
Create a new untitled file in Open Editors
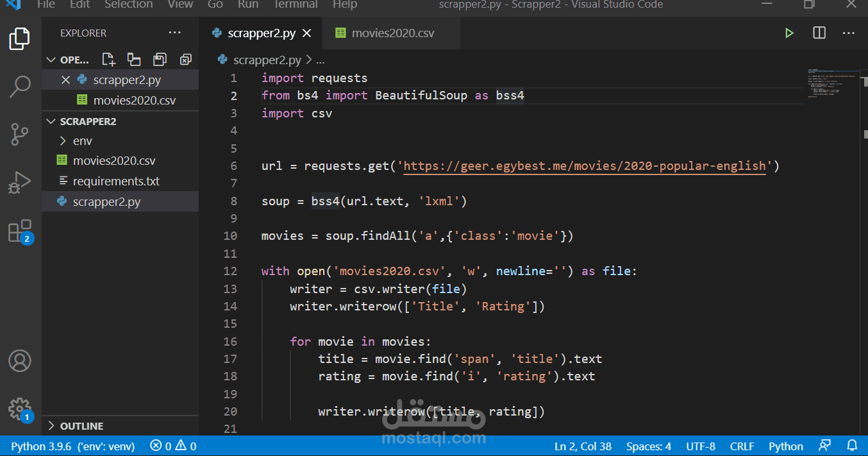click(109, 60)
